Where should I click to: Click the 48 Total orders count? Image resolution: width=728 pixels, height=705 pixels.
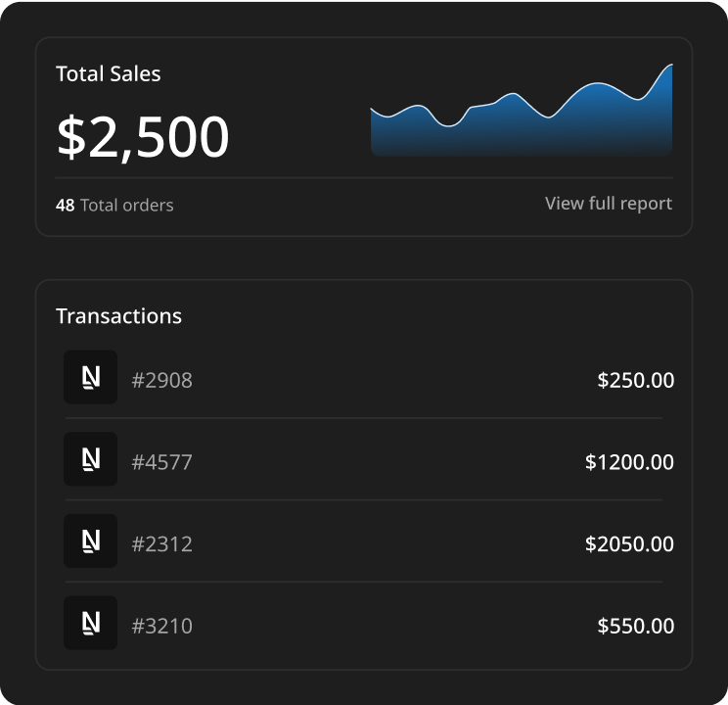coord(66,206)
